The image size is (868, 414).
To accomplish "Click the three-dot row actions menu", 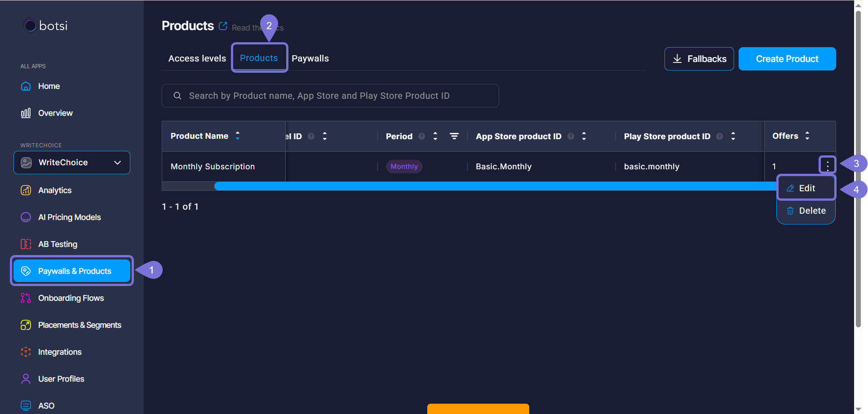I will coord(827,165).
